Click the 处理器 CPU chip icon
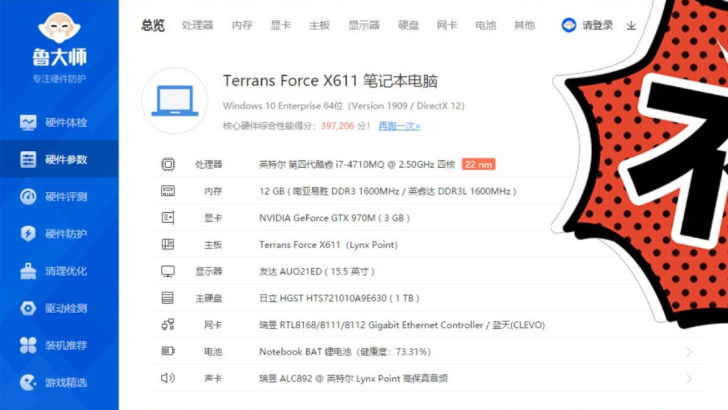Screen dimensions: 728x410 (x=168, y=164)
